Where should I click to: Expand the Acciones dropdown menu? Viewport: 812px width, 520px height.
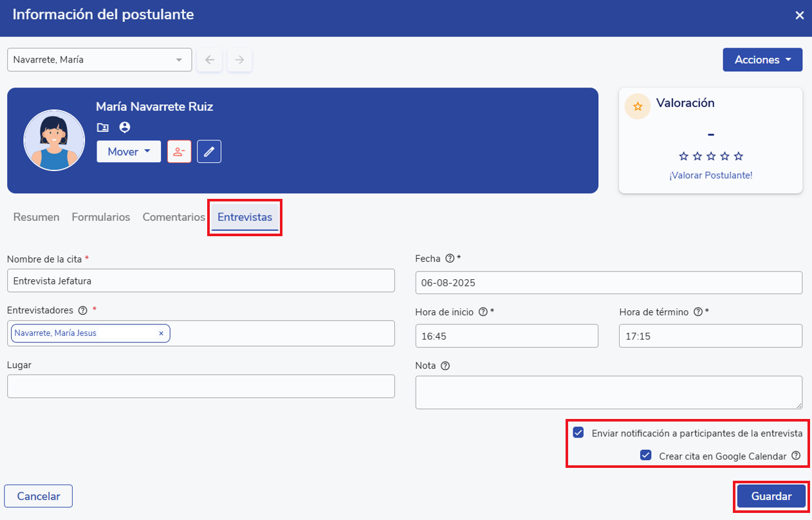[x=762, y=60]
